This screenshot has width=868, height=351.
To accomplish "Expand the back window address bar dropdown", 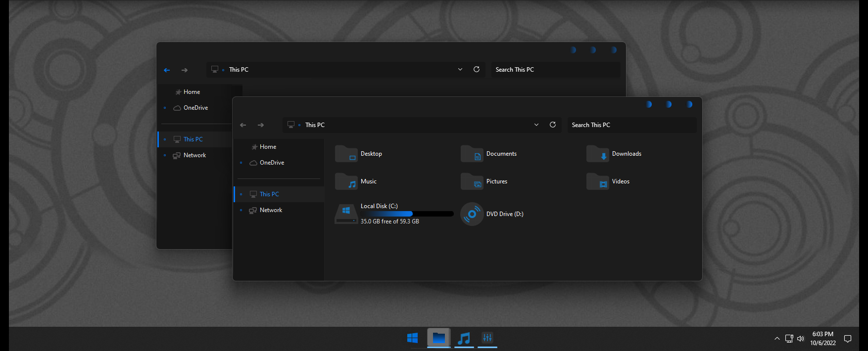I will point(460,69).
